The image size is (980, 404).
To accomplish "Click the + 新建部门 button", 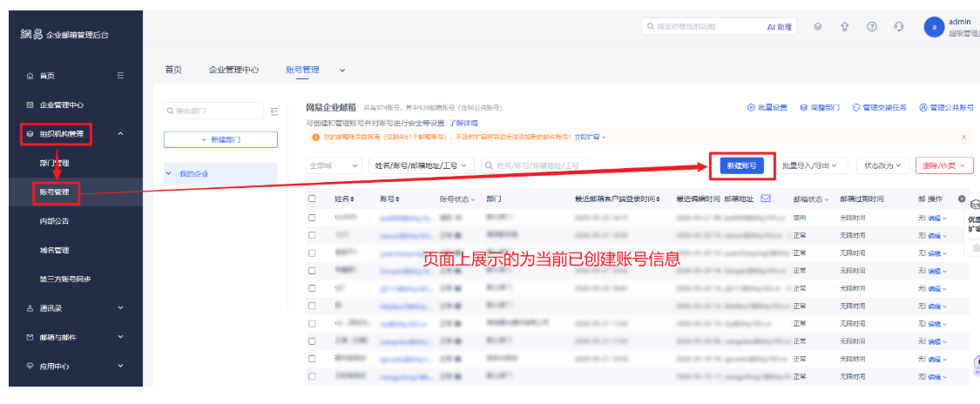I will [x=220, y=140].
